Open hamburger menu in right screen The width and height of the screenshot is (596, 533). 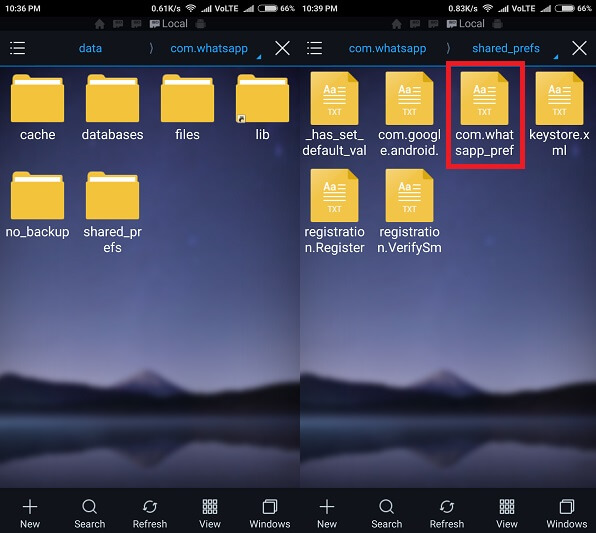point(314,48)
